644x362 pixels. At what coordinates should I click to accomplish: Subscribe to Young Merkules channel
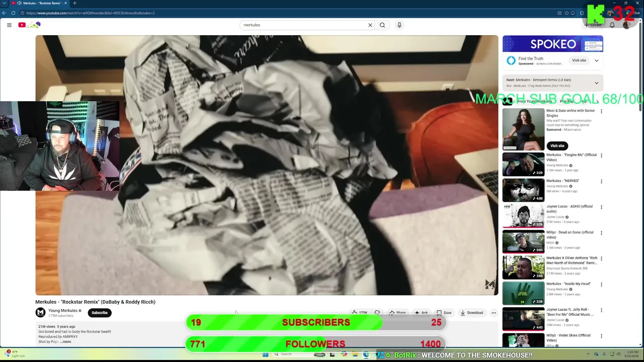100,313
